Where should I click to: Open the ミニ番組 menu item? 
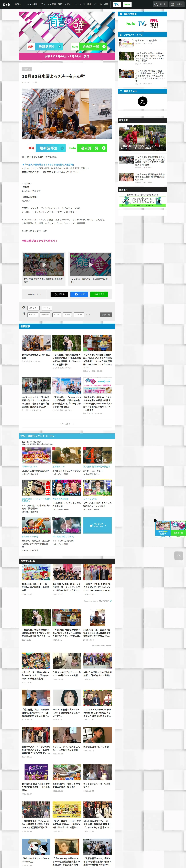87,4
